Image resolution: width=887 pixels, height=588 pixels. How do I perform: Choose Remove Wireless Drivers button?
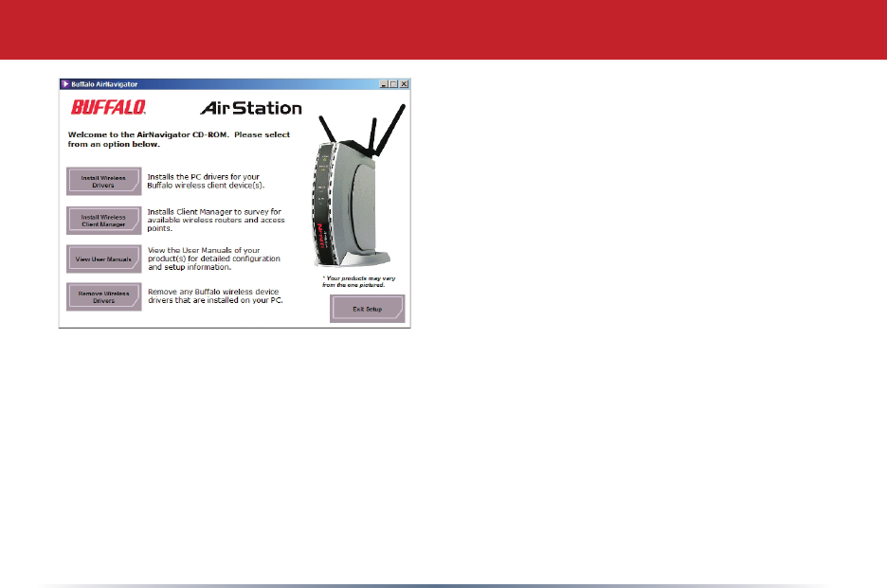[103, 296]
